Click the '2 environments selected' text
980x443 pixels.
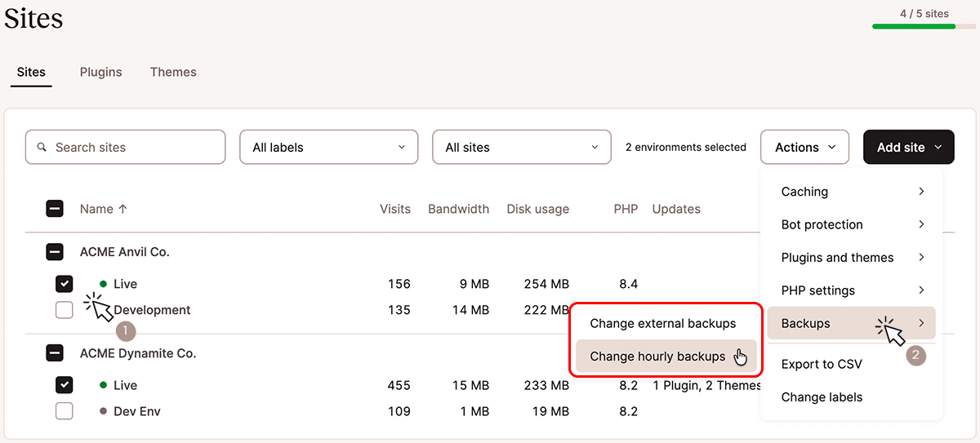[x=686, y=148]
